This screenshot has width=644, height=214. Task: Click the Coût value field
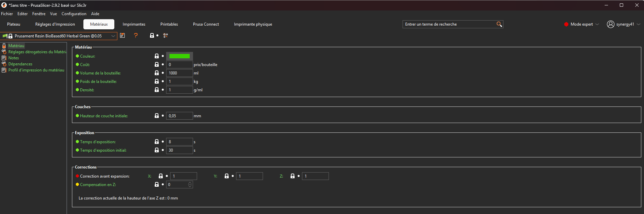tap(179, 64)
